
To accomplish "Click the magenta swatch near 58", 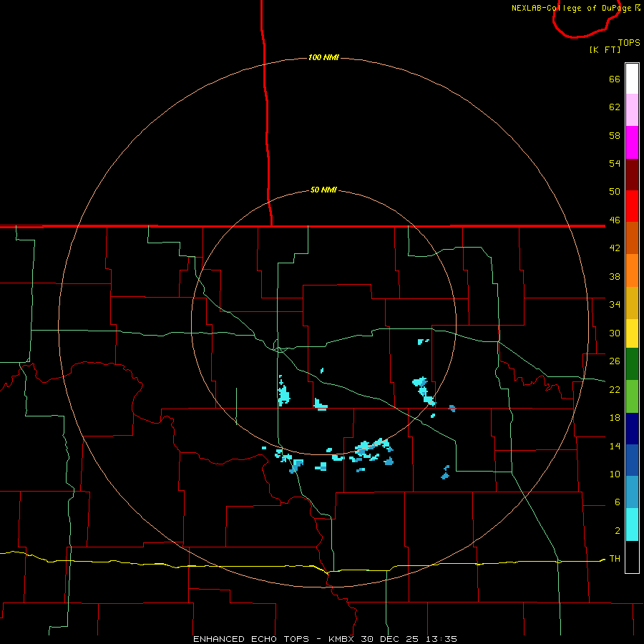I will [x=632, y=142].
